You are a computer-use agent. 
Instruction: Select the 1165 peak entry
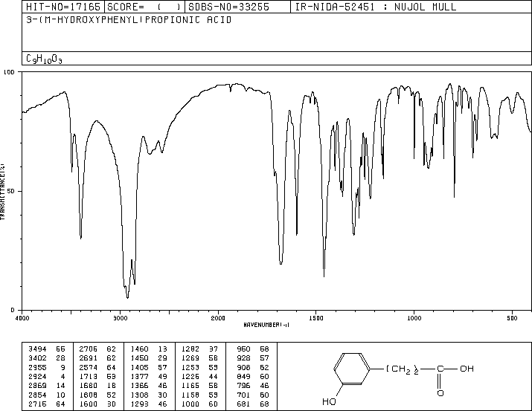(200, 386)
